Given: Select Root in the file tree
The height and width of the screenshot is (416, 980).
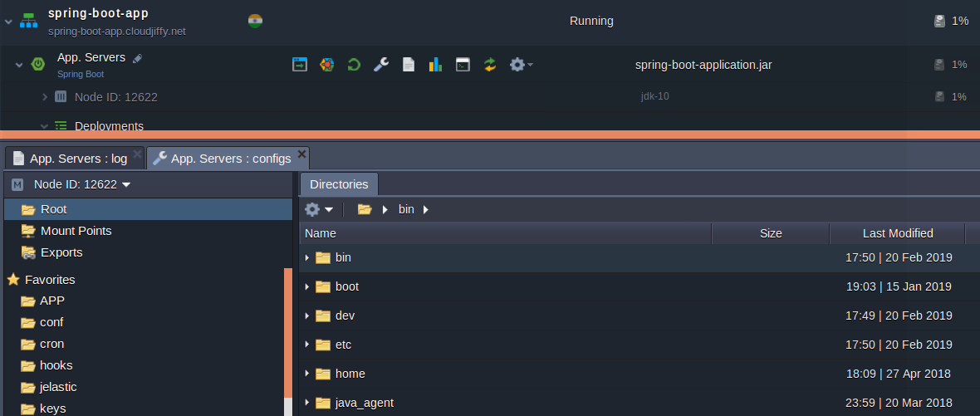Looking at the screenshot, I should point(148,209).
